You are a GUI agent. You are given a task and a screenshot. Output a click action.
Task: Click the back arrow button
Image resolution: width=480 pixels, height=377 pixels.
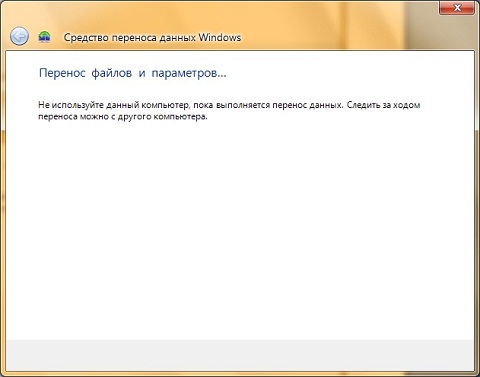tap(19, 36)
